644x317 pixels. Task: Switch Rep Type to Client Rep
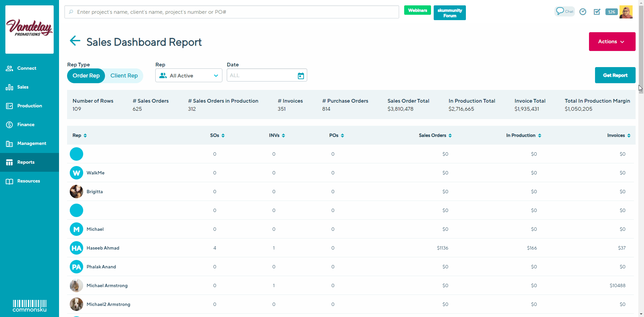point(124,76)
